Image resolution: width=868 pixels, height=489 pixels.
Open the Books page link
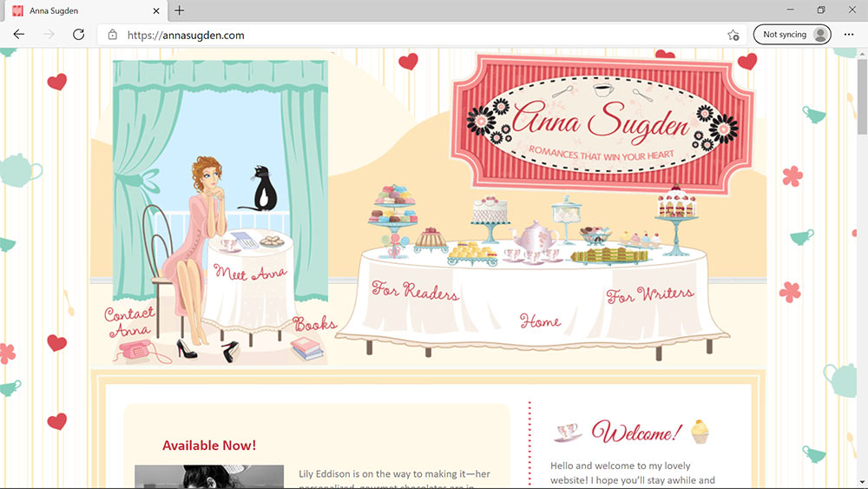(314, 325)
